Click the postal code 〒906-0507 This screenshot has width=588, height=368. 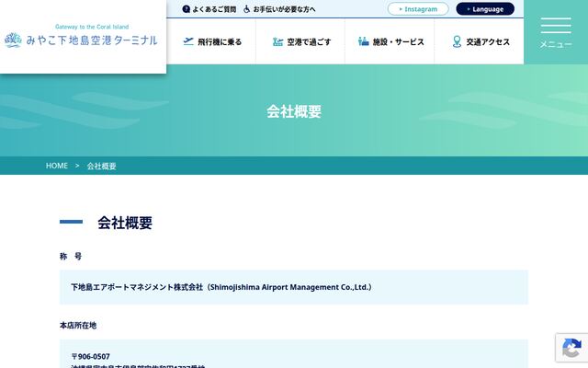coord(91,356)
